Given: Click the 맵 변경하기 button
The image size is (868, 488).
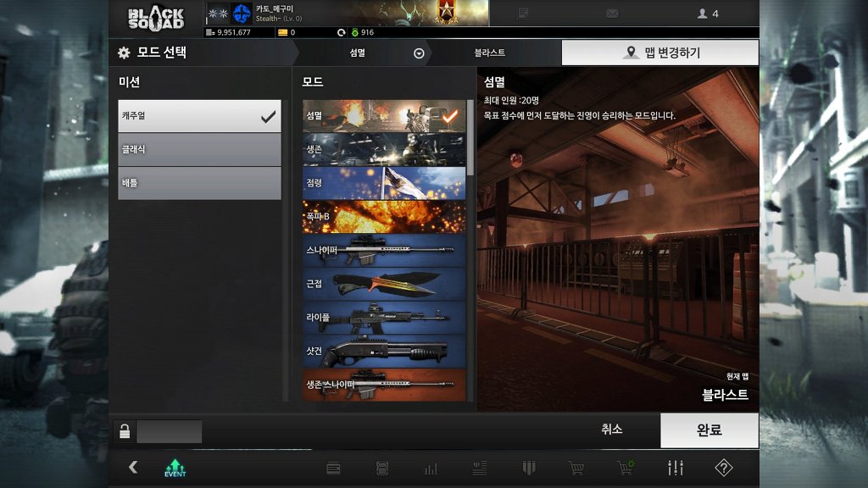Looking at the screenshot, I should click(659, 53).
